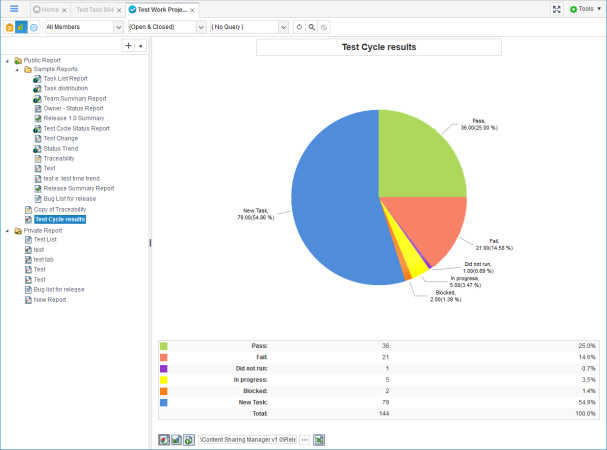
Task: Click the yellow In progress legend swatch
Action: click(164, 380)
